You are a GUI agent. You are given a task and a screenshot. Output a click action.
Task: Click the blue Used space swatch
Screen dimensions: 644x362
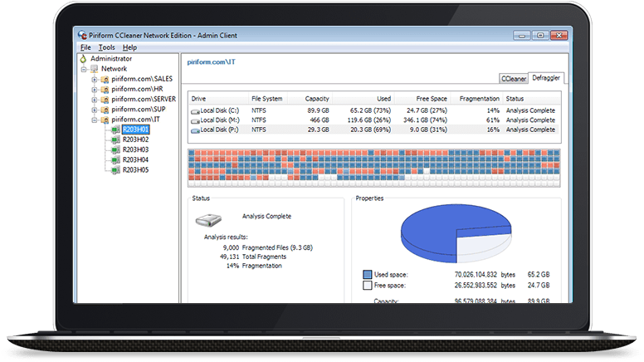coord(367,275)
